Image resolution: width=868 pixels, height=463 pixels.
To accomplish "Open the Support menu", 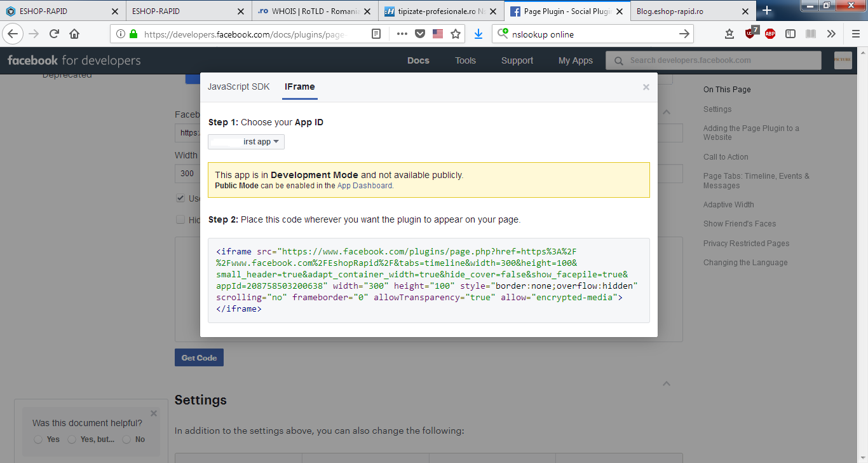I will [517, 60].
